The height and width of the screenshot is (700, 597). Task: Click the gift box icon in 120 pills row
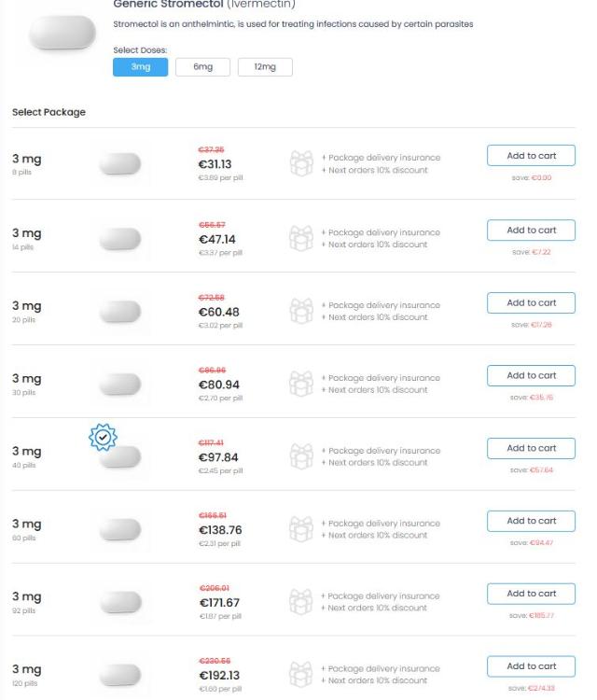[303, 674]
